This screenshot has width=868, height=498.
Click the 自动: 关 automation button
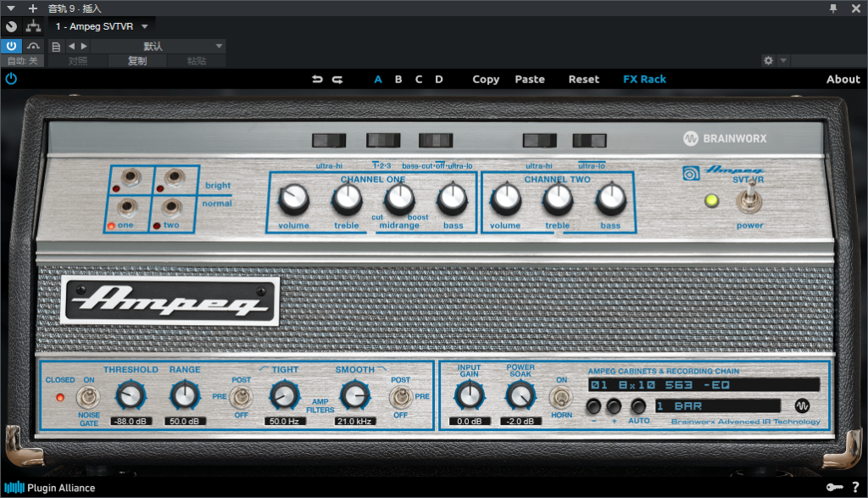point(23,61)
